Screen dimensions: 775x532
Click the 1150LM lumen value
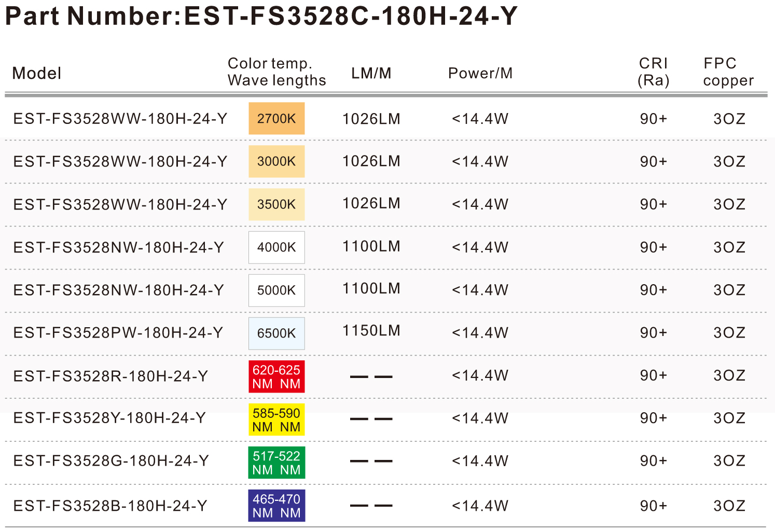point(371,331)
